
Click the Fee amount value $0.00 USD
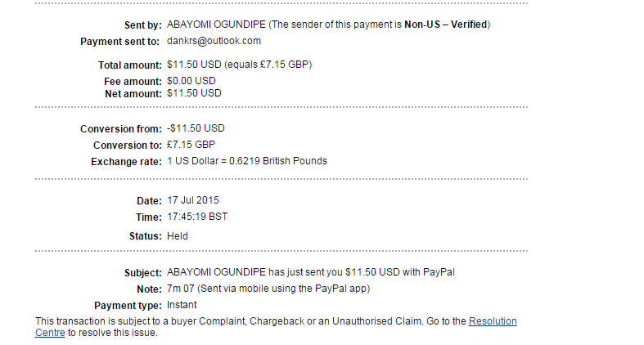pos(191,81)
